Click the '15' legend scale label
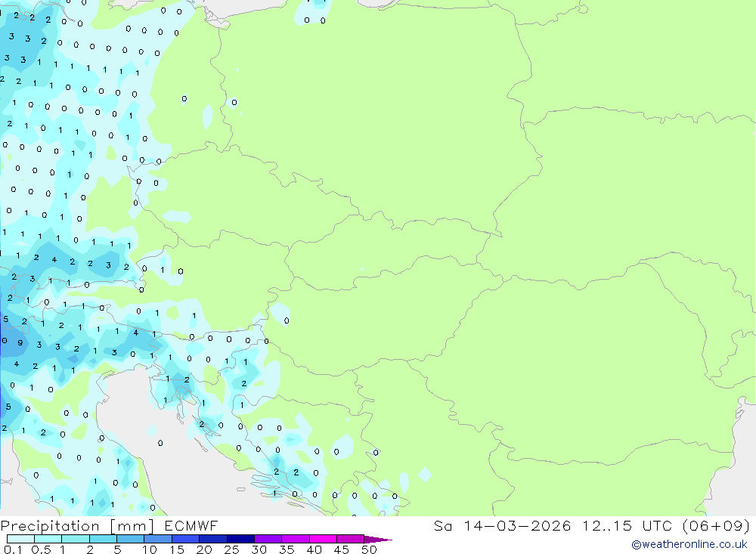The image size is (756, 554). coord(177,549)
